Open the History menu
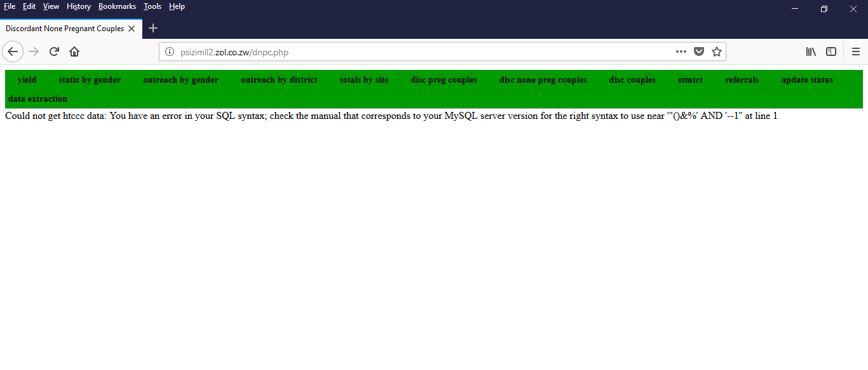868x370 pixels. (x=79, y=6)
